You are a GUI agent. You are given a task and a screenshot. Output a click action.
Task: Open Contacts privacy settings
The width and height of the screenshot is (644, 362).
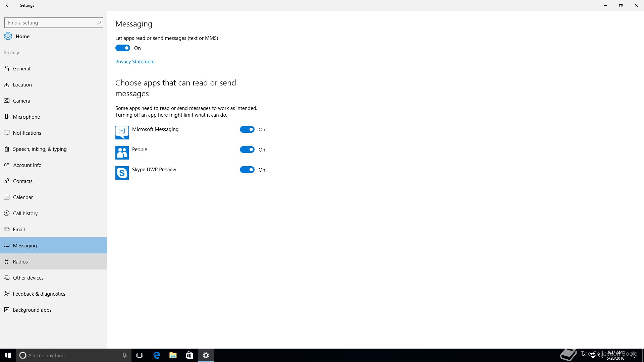click(x=54, y=181)
